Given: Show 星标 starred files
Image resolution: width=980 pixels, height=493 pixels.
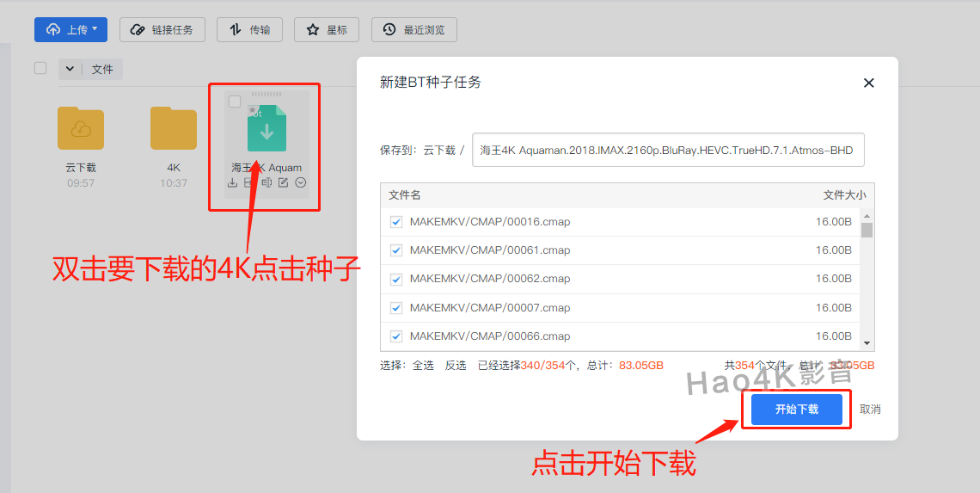Looking at the screenshot, I should click(x=326, y=30).
